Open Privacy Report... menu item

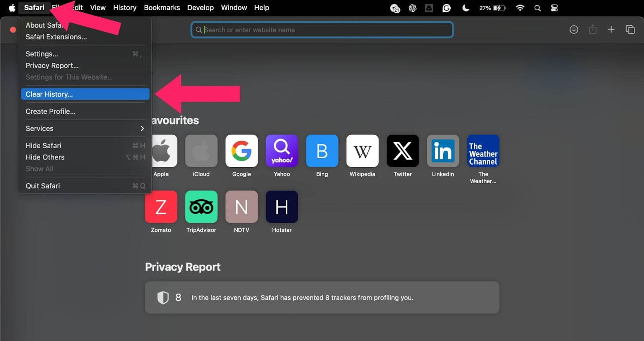tap(85, 66)
